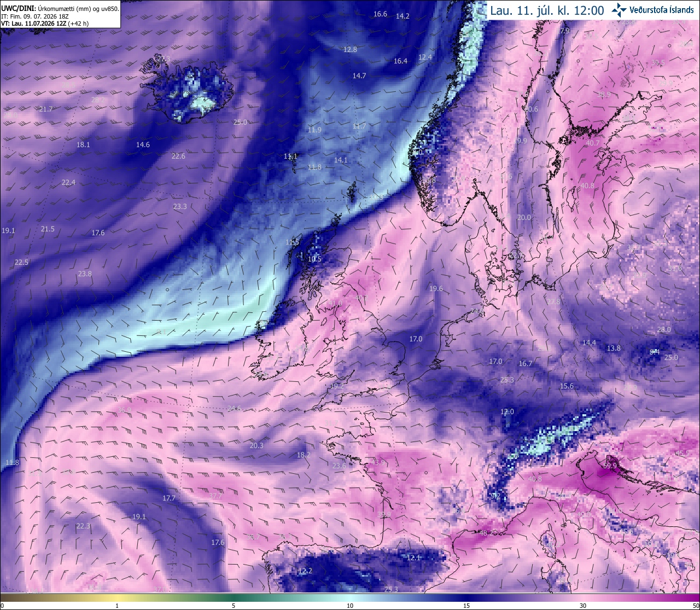Click the 23.3 value label over the Atlantic
This screenshot has height=610, width=700.
[180, 206]
